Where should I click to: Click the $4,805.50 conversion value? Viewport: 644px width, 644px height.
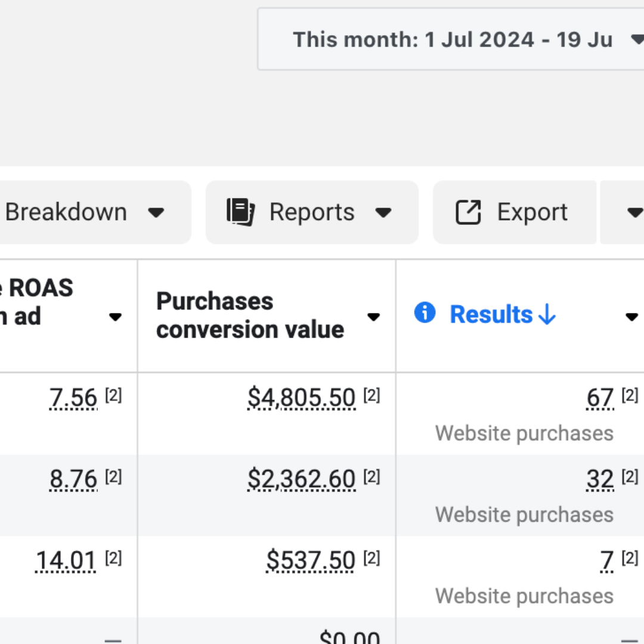(301, 398)
